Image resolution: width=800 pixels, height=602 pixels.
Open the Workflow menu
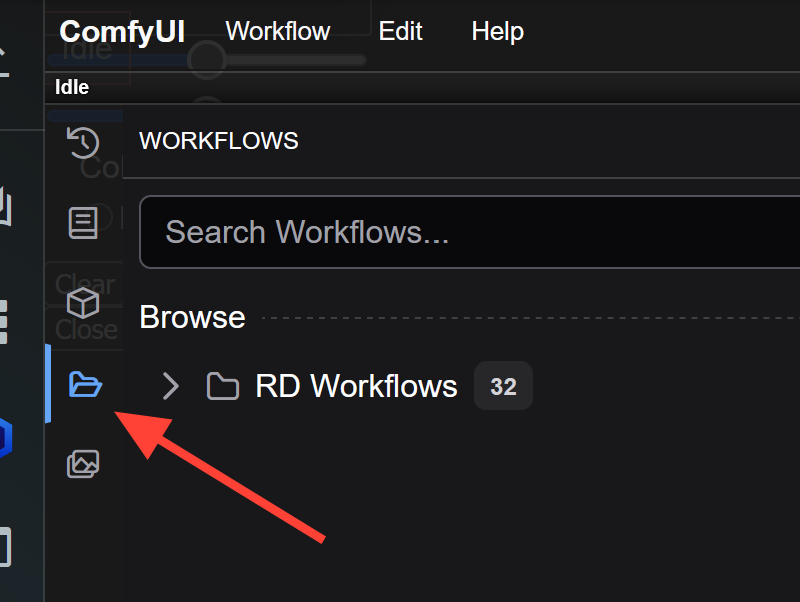click(277, 31)
